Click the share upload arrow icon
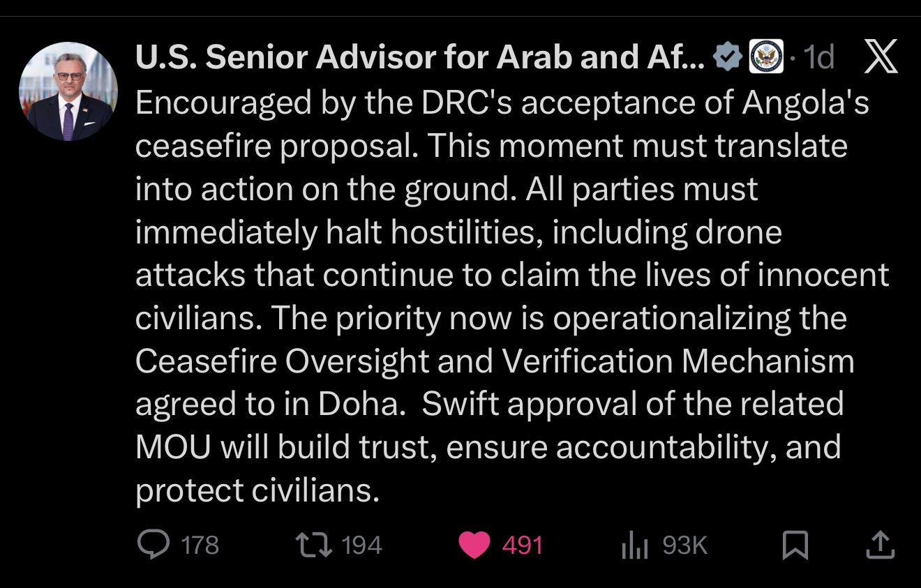This screenshot has width=921, height=588. click(879, 545)
